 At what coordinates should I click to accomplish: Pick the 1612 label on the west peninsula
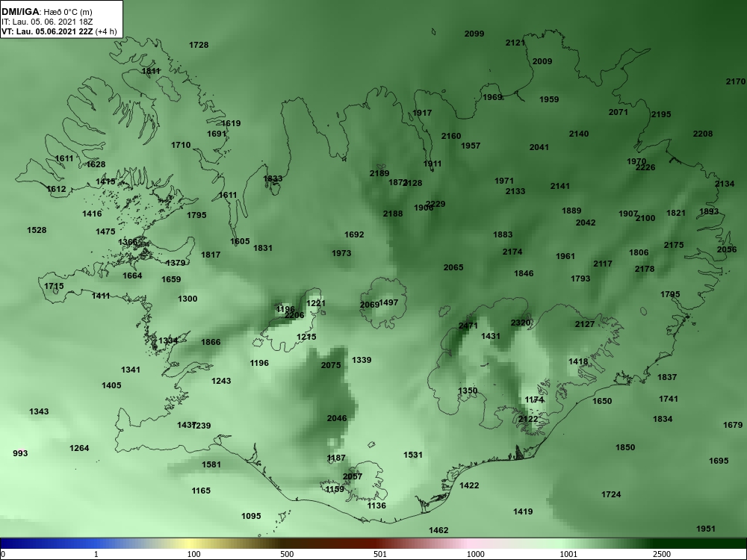coord(56,189)
